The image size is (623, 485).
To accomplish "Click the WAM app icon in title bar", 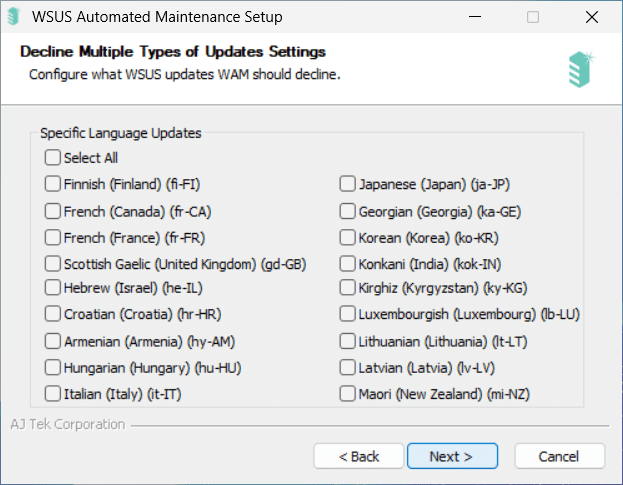I will (x=14, y=17).
